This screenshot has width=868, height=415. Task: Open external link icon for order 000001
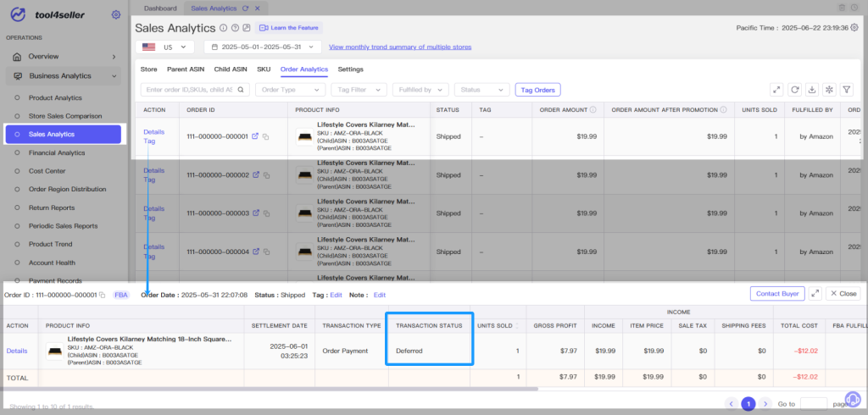(255, 136)
